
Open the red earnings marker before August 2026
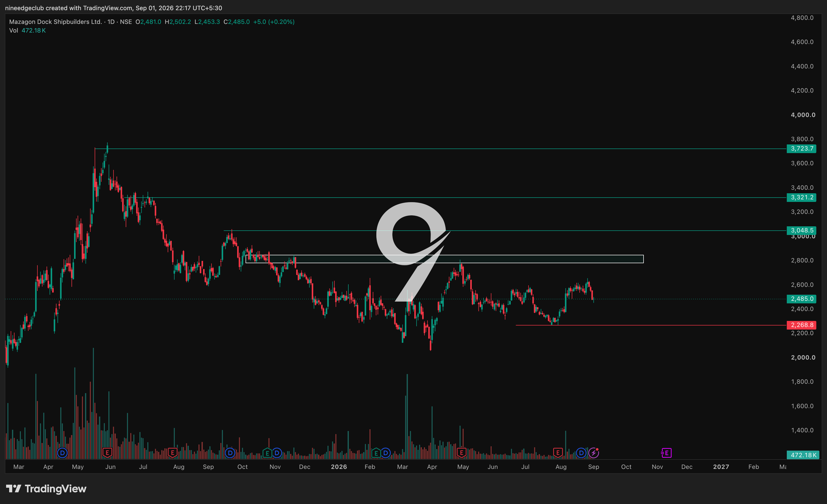[558, 453]
